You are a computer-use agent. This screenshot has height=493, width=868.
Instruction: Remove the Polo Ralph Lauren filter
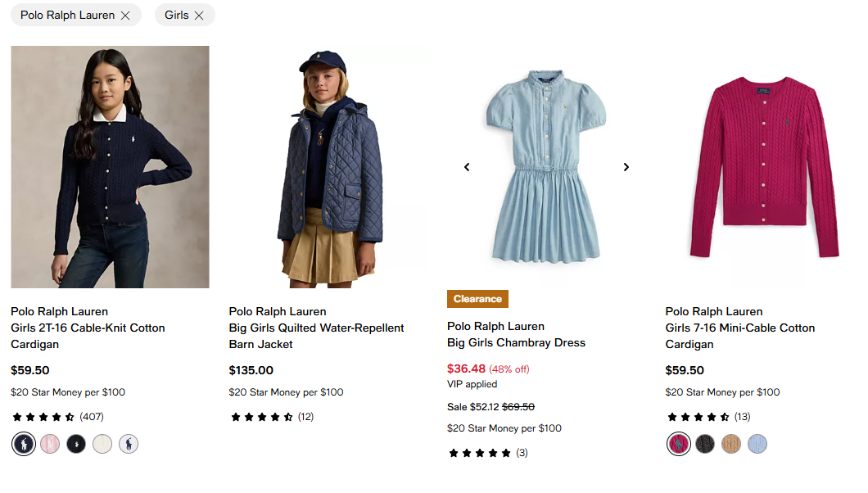point(125,15)
